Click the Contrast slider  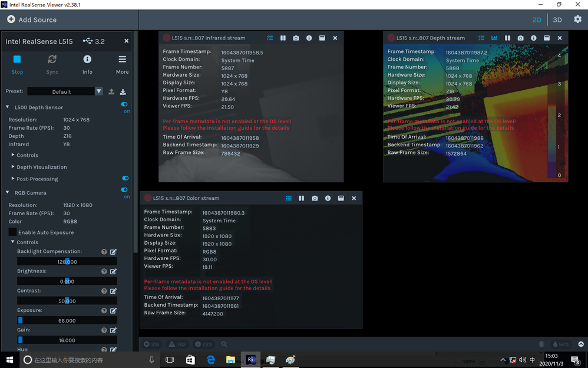point(67,301)
